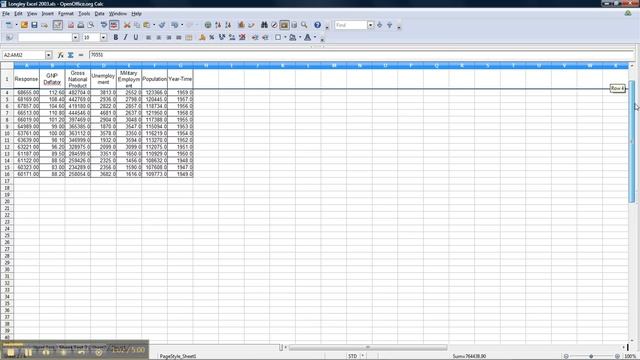Image resolution: width=640 pixels, height=360 pixels.
Task: Click the Open file icon
Action: [x=24, y=25]
